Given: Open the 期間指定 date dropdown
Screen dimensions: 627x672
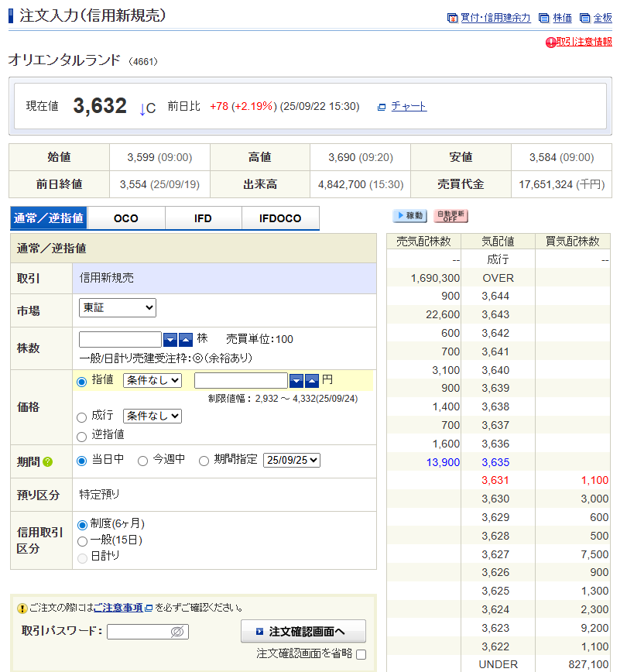Looking at the screenshot, I should [x=292, y=460].
